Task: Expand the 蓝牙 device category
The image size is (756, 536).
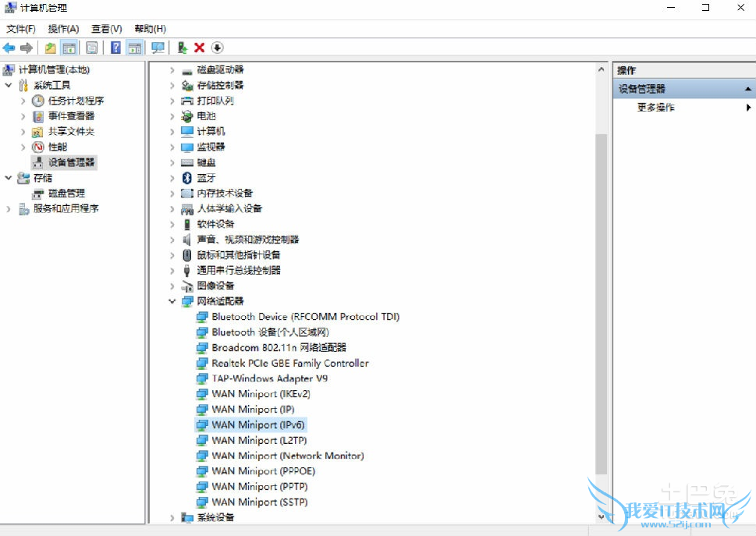Action: (172, 178)
